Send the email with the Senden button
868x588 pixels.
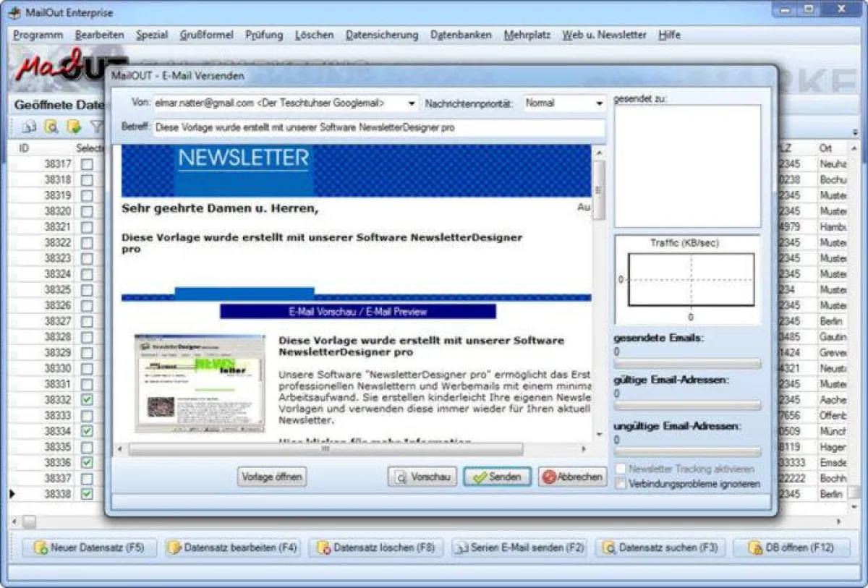pos(497,477)
